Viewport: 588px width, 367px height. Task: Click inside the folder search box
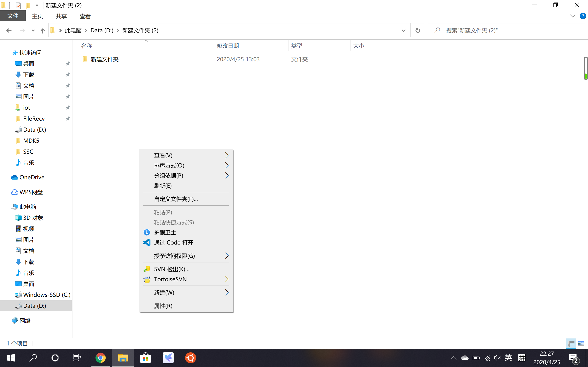point(486,30)
